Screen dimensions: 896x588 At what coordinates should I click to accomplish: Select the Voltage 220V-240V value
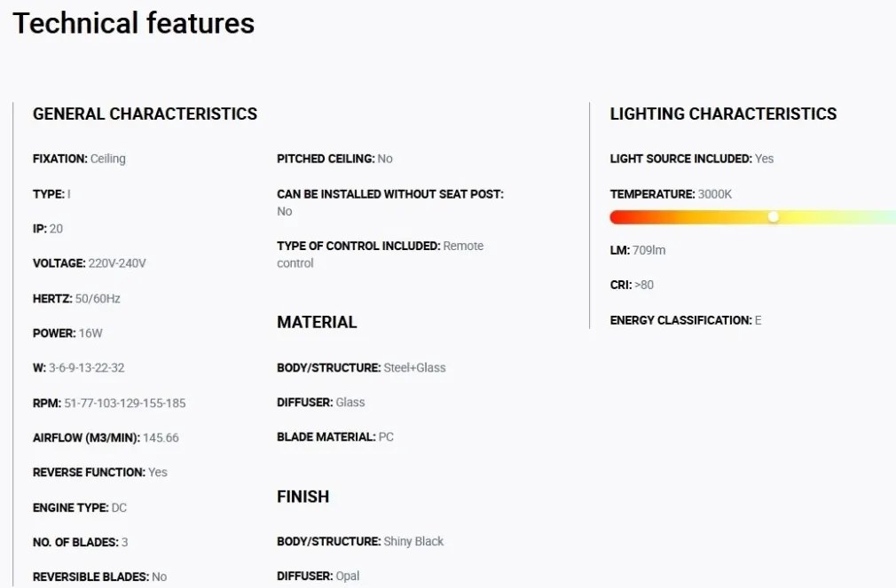(117, 263)
